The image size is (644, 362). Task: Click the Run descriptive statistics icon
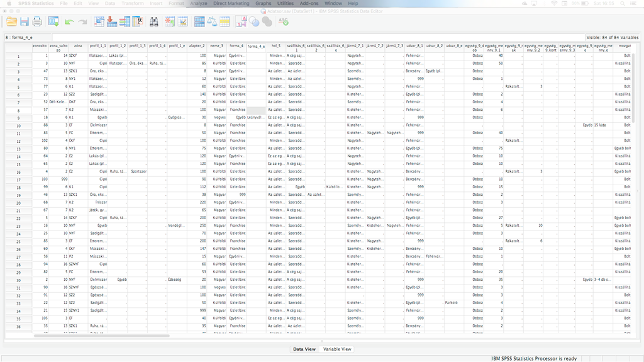tap(138, 22)
